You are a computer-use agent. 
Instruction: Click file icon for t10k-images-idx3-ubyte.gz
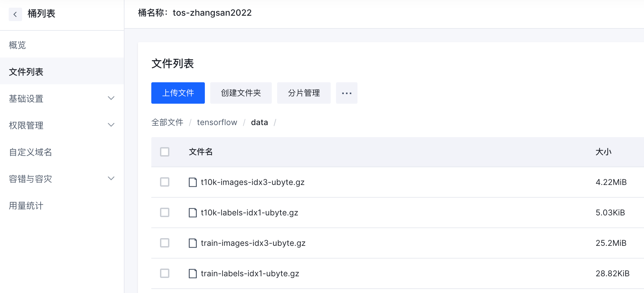193,182
